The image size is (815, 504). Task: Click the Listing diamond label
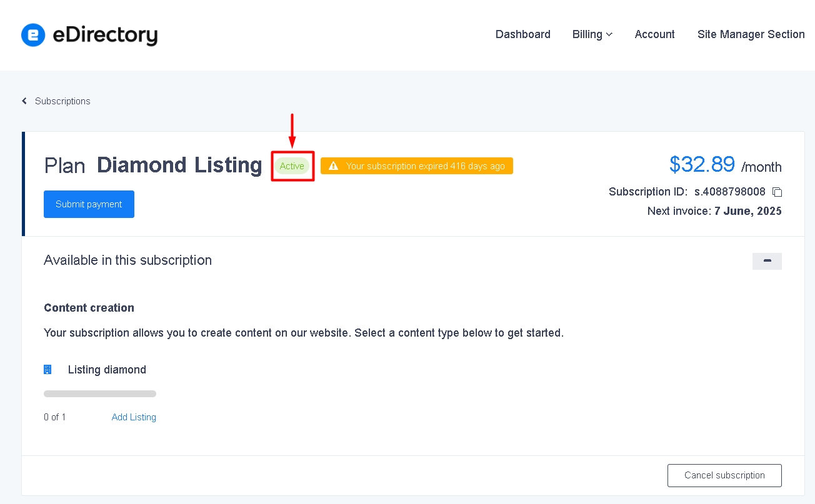107,370
